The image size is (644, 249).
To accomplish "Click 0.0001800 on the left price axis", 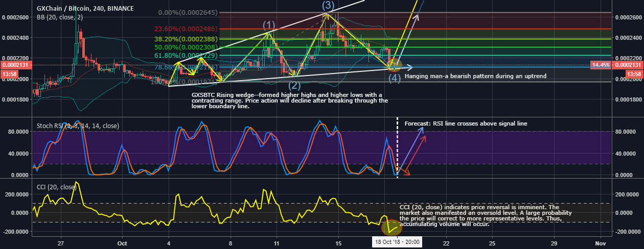I will point(15,99).
